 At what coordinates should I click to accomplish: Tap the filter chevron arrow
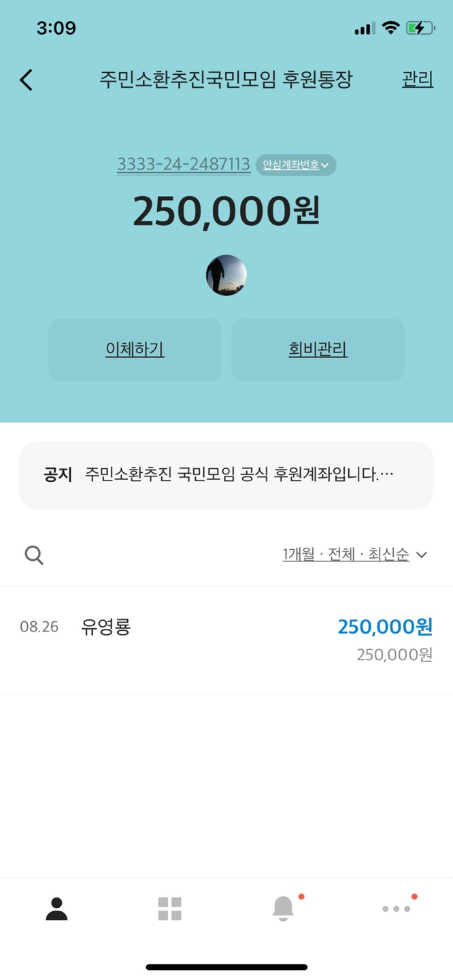(422, 555)
